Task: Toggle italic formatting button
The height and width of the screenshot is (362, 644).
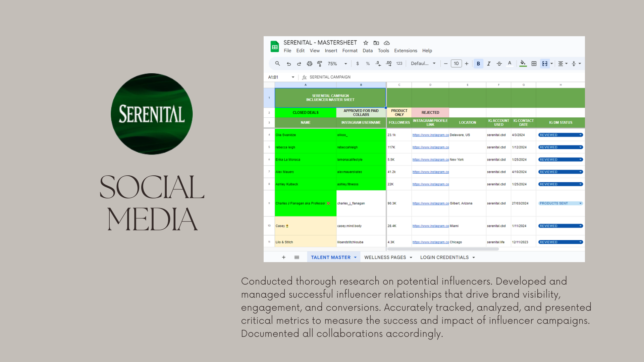Action: click(x=489, y=64)
